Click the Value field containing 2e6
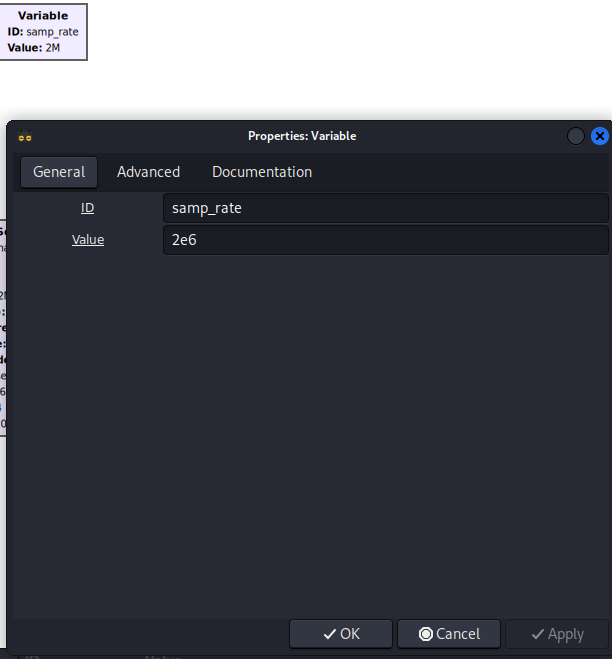Viewport: 612px width, 659px height. (385, 240)
